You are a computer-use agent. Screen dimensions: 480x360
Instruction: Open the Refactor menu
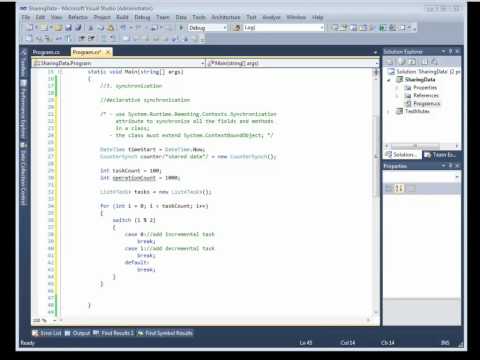click(78, 17)
